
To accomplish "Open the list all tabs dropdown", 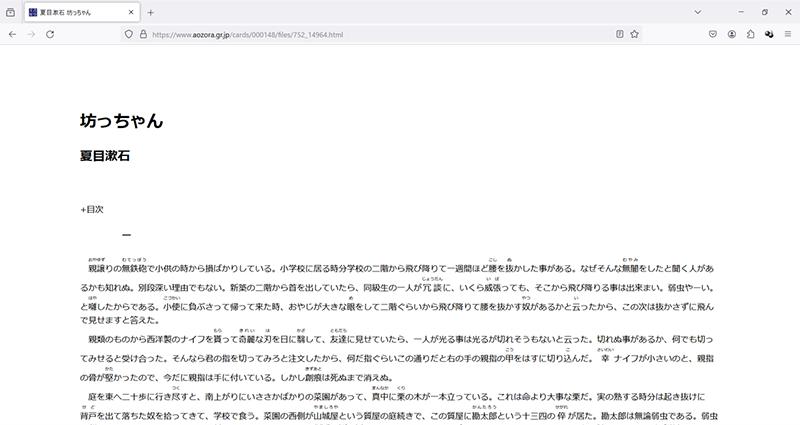I will coord(697,12).
